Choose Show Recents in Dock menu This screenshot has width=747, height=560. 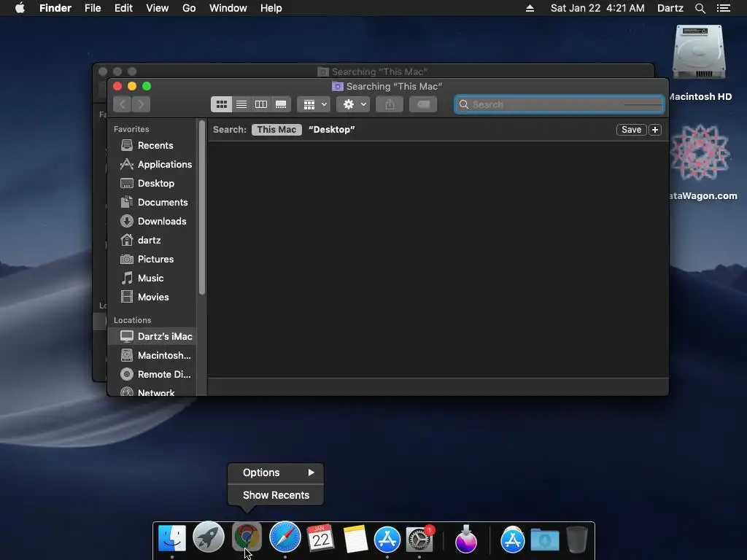276,495
